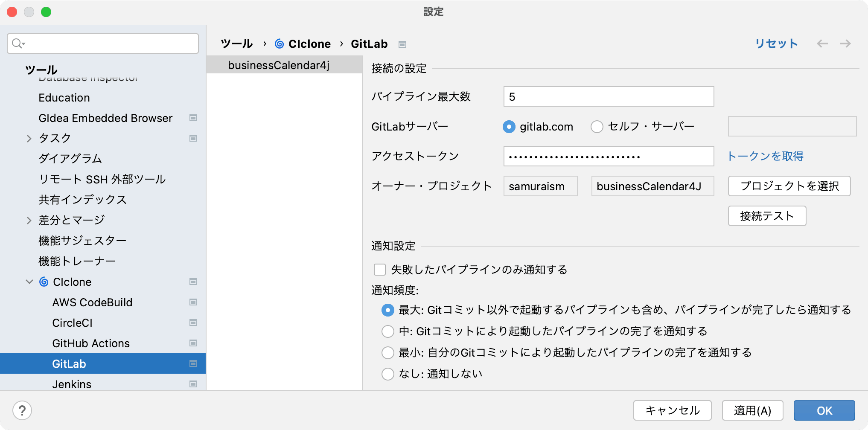Select businessCalendar4j in the project list

[284, 65]
